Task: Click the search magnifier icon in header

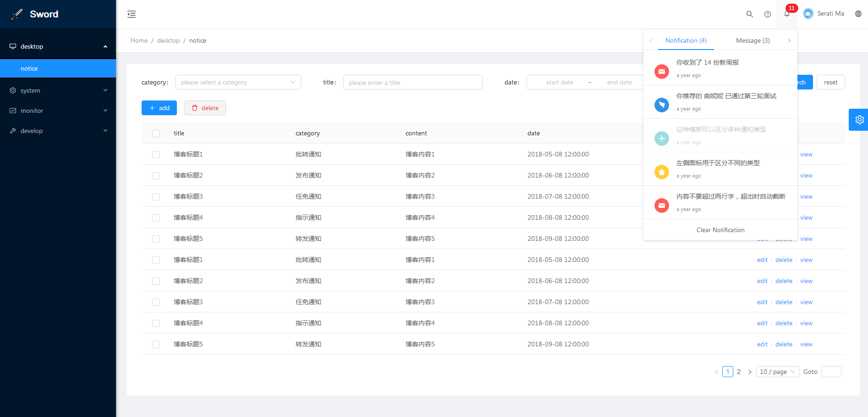Action: (749, 14)
